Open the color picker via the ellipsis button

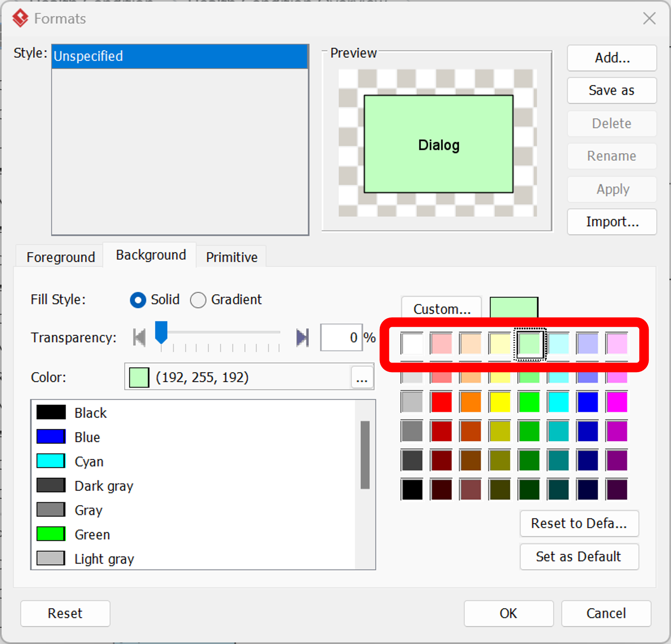(x=362, y=377)
